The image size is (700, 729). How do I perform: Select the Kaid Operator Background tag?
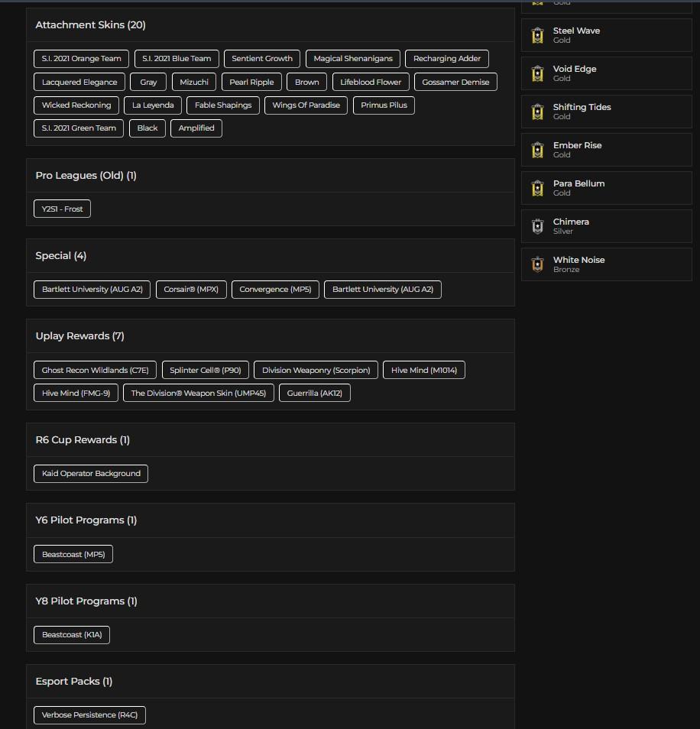(x=91, y=473)
